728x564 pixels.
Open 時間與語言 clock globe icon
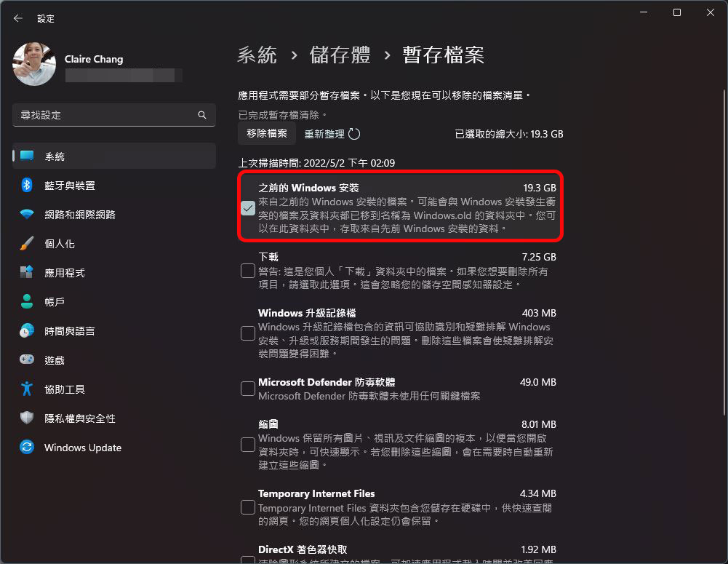[x=27, y=331]
